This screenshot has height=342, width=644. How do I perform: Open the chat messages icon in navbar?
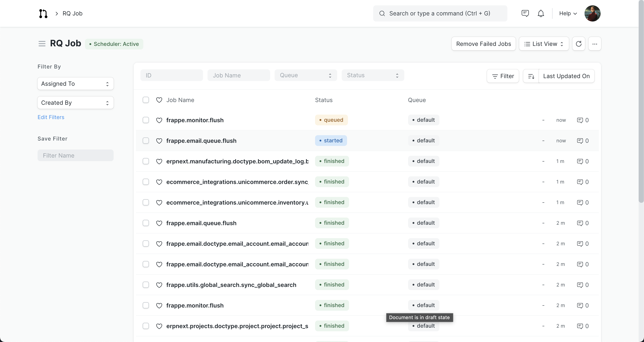tap(525, 13)
